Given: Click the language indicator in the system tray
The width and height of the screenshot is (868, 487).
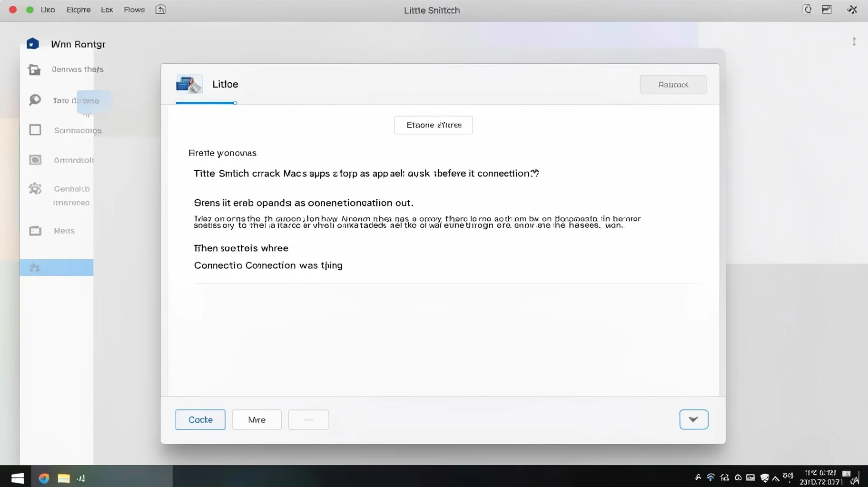Looking at the screenshot, I should point(788,476).
